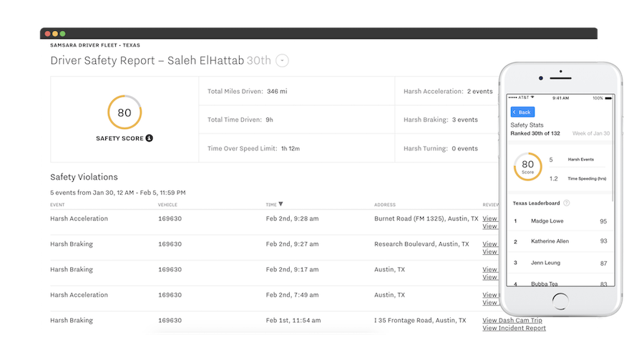
Task: Open View Incident Report link
Action: coord(514,328)
